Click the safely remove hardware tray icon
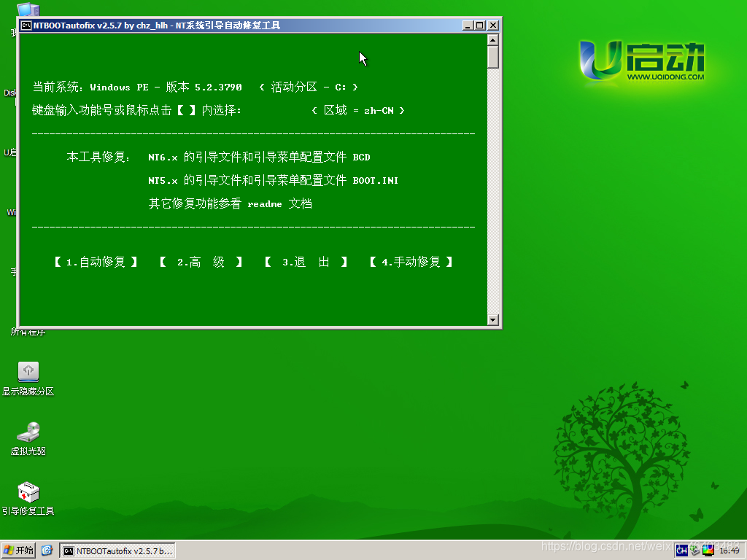747x560 pixels. (695, 551)
